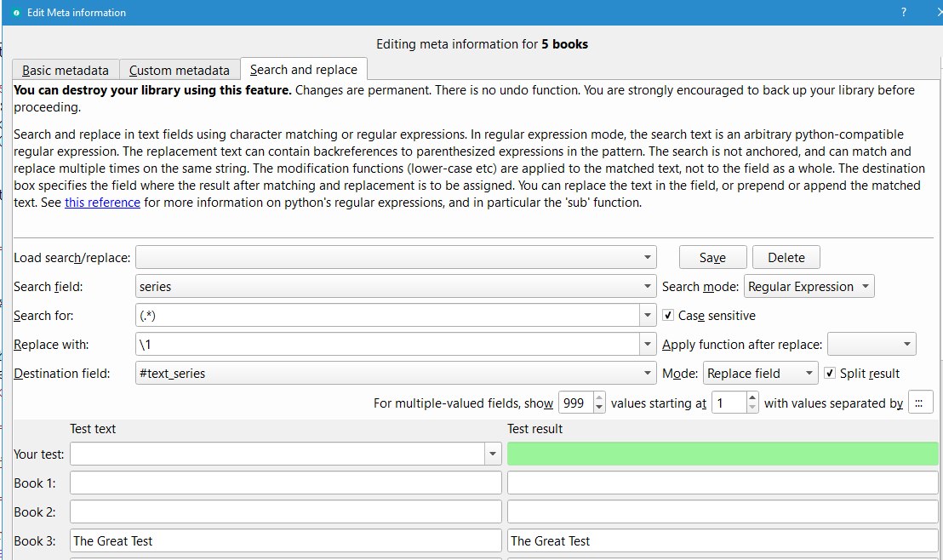Viewport: 943px width, 560px height.
Task: Toggle the Case sensitive checkbox
Action: coord(669,316)
